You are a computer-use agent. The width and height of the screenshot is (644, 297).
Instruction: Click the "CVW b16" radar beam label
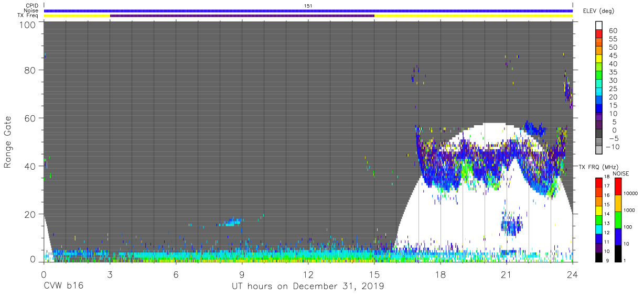[63, 286]
